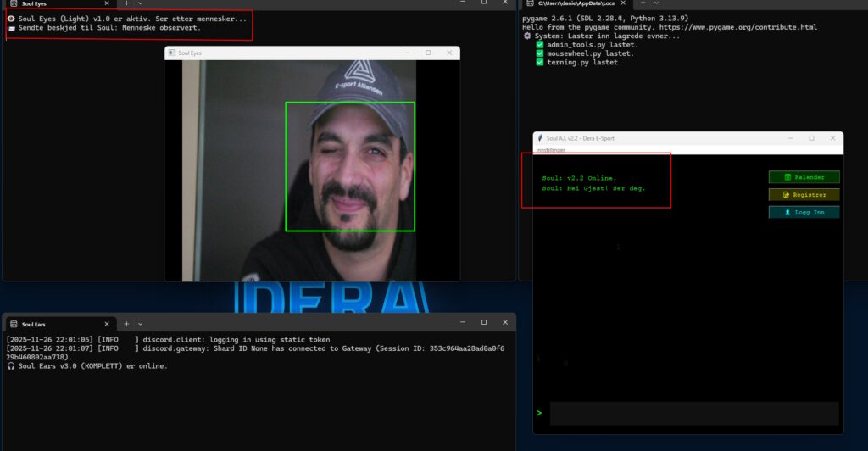
Task: Click the Soul A.I. feather title icon
Action: point(540,138)
